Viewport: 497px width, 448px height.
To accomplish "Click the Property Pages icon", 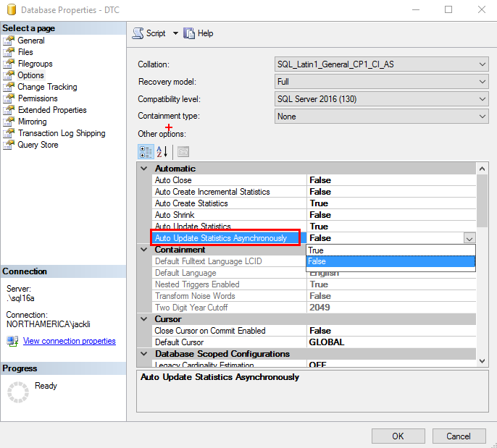I will point(183,152).
